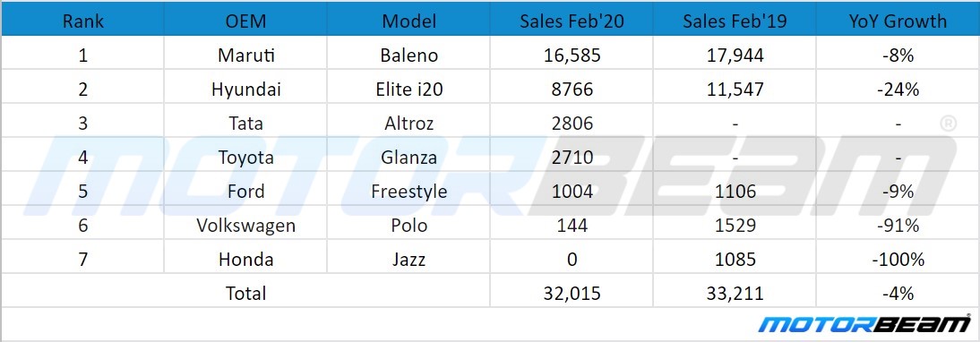
Task: Click the Elite i20 cell
Action: [408, 90]
